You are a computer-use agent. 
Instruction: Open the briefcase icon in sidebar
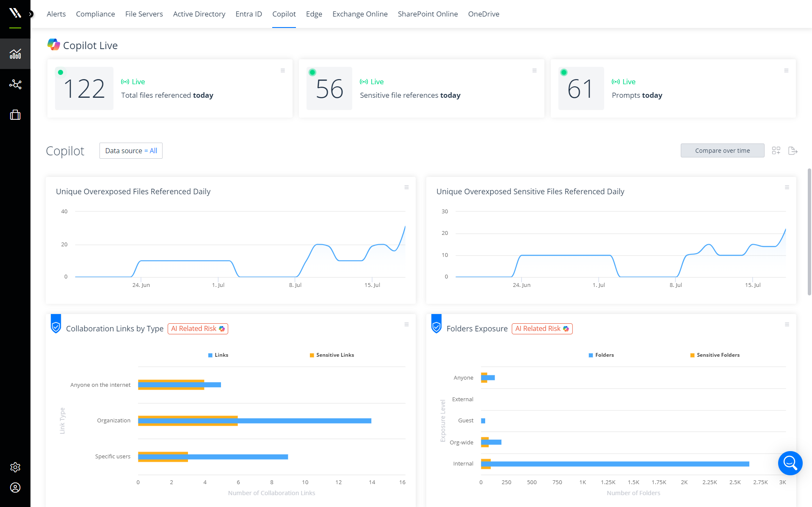(x=15, y=115)
